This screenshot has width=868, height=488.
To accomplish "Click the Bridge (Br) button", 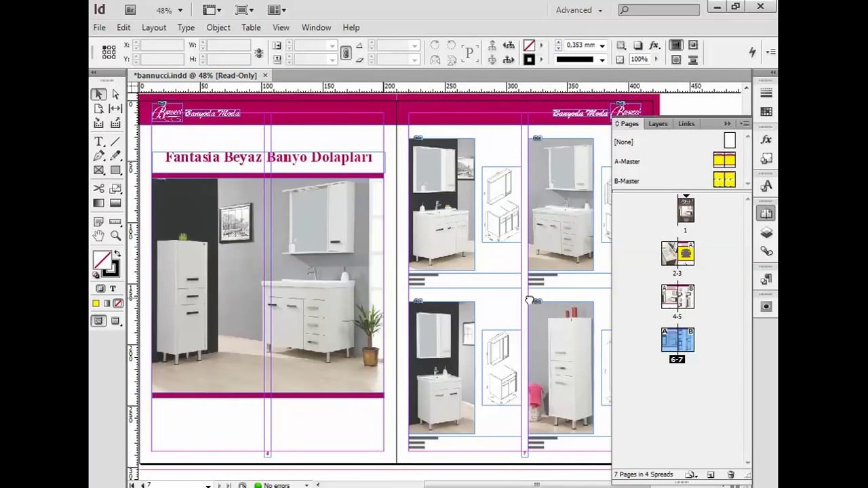I will pyautogui.click(x=130, y=10).
